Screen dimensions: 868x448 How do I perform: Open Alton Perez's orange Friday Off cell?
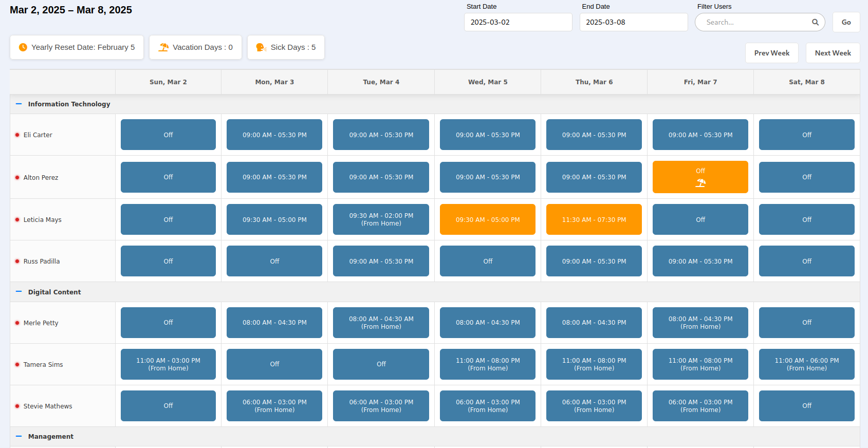tap(700, 177)
